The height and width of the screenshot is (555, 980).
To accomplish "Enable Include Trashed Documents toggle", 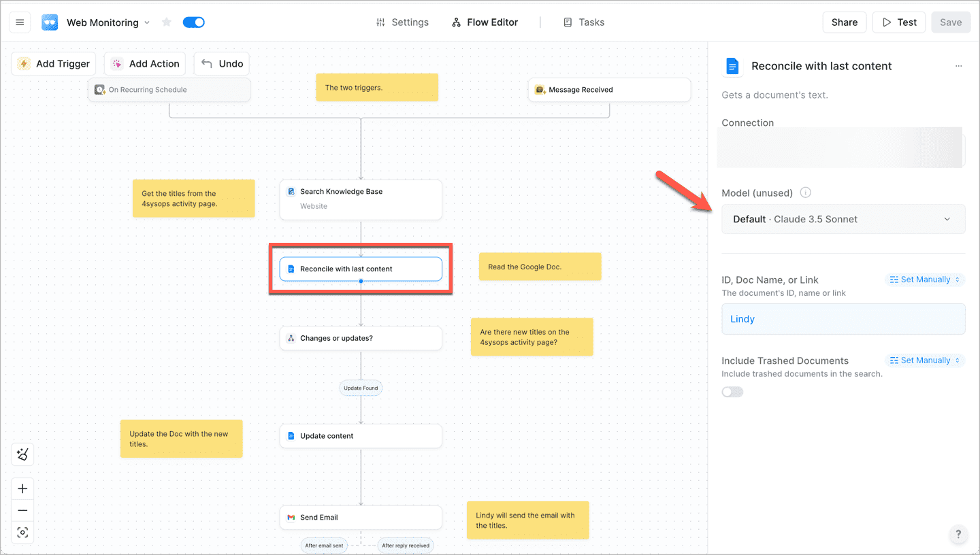I will point(732,392).
